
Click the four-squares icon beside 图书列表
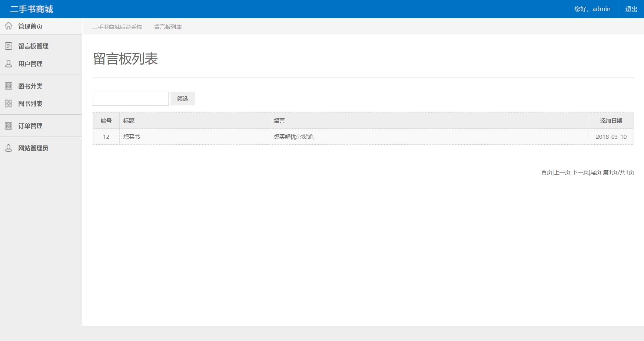coord(9,104)
